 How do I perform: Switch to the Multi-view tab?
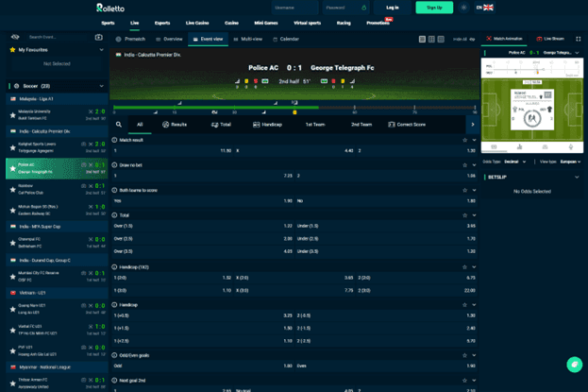point(248,39)
